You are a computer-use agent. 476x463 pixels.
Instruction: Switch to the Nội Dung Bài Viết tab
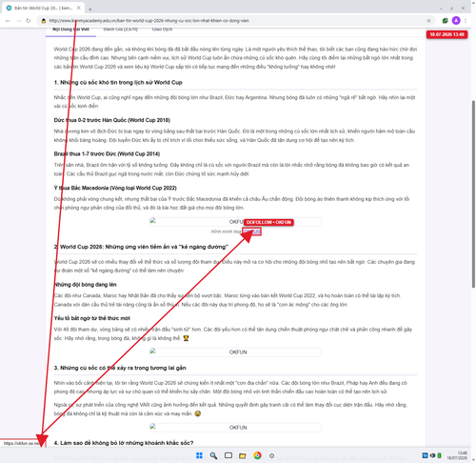pyautogui.click(x=70, y=30)
